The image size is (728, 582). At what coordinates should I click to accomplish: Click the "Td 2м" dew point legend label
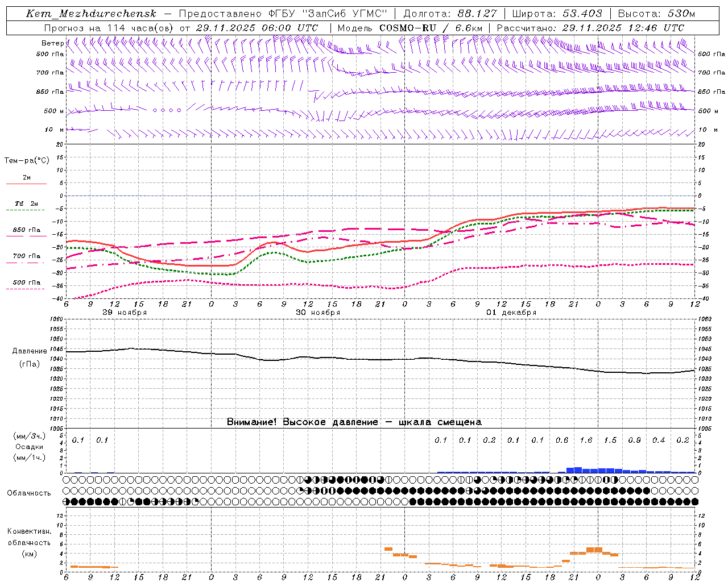26,203
